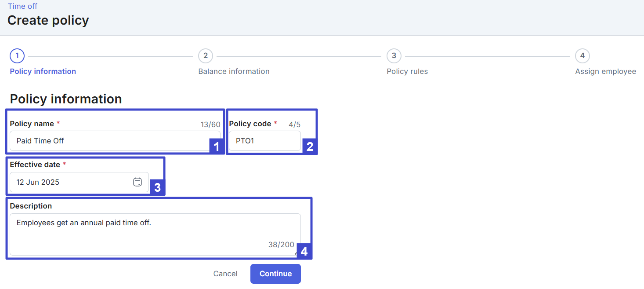The image size is (644, 289).
Task: Click the Description box resize handle
Action: 295,253
